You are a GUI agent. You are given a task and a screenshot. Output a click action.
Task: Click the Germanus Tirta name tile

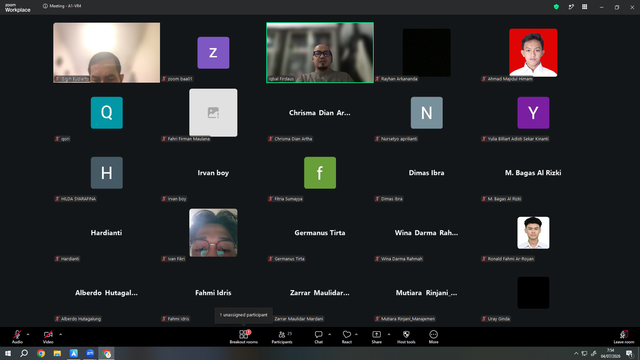320,233
